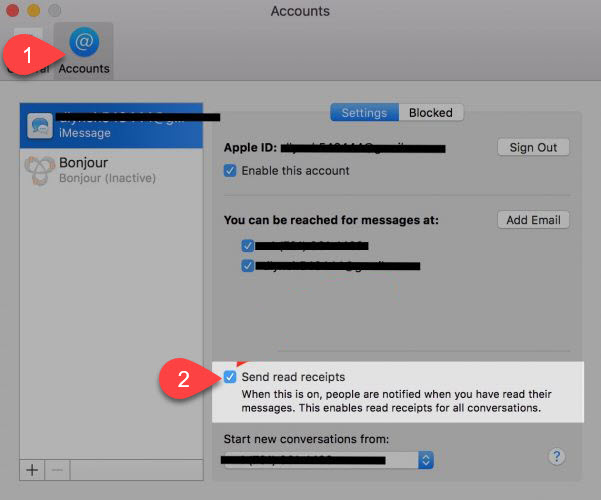The height and width of the screenshot is (500, 601).
Task: Select the iMessage account row
Action: [111, 125]
